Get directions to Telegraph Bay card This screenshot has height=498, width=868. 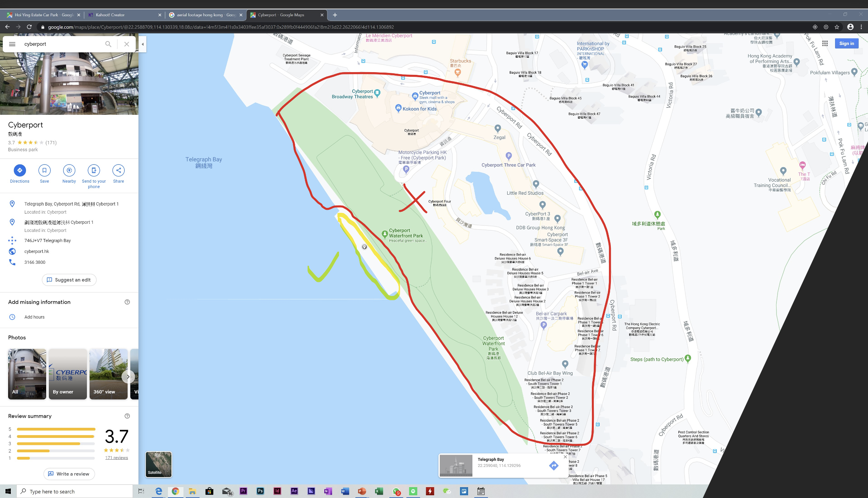tap(554, 465)
